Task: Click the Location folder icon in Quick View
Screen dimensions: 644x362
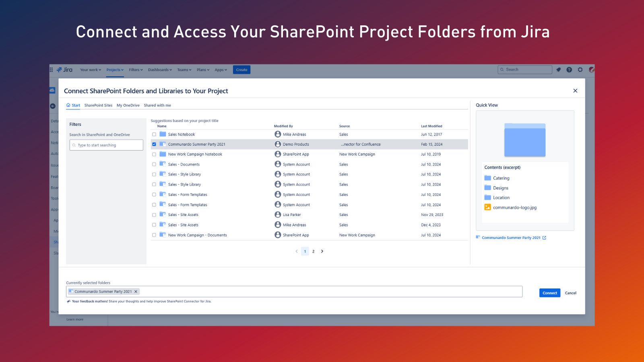Action: (487, 197)
